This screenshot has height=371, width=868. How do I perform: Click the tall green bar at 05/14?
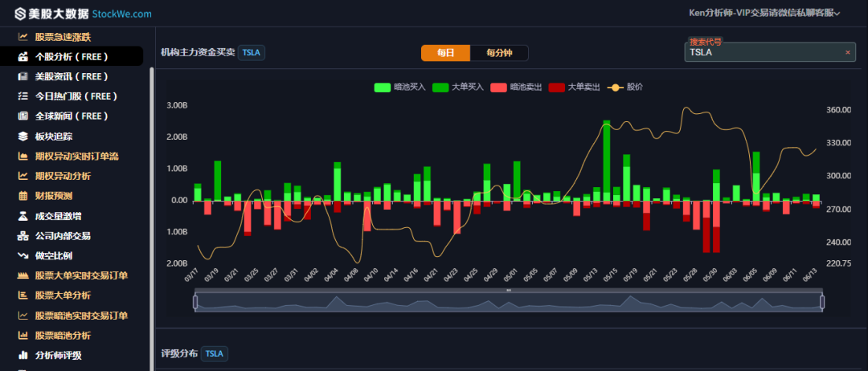pos(606,161)
